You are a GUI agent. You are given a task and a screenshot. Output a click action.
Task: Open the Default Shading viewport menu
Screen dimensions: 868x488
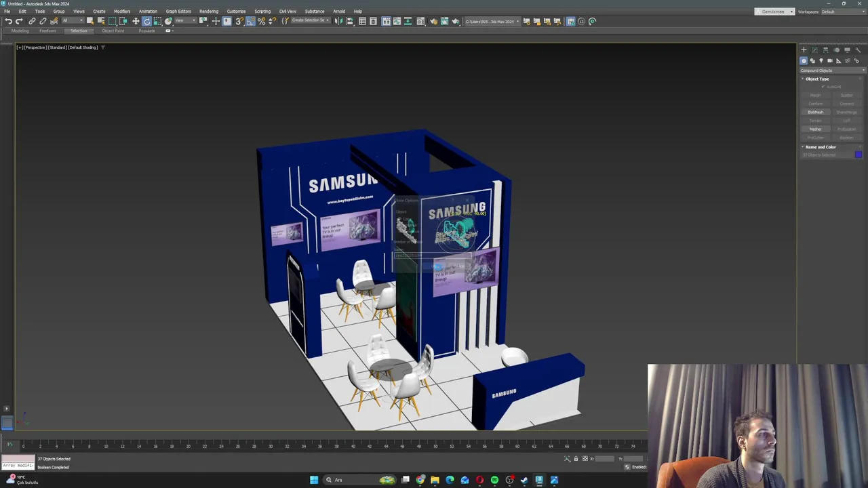coord(83,47)
